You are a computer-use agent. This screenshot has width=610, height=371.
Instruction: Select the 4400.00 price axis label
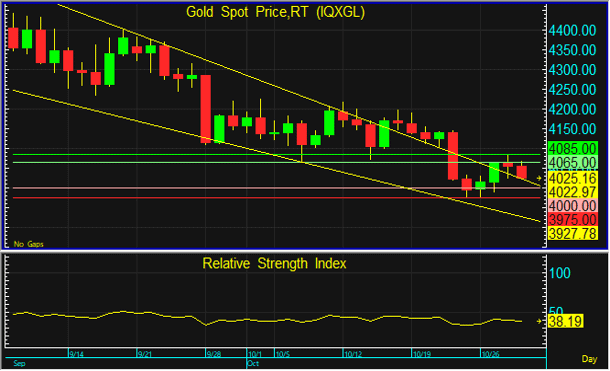click(x=572, y=30)
